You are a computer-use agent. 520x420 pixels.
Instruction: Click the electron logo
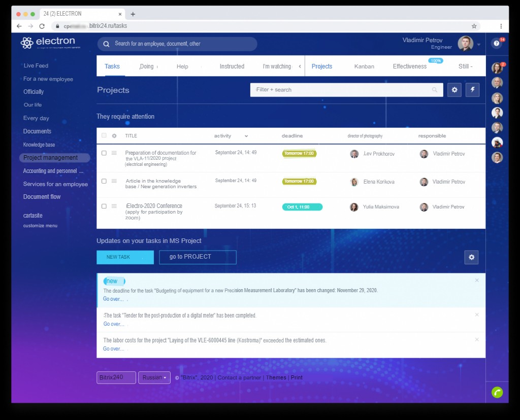tap(48, 43)
